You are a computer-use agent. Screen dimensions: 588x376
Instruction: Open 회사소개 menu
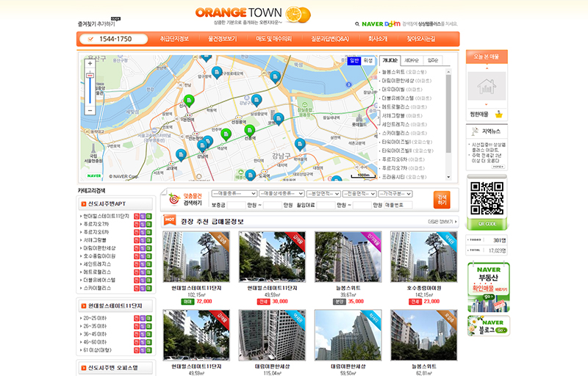378,39
